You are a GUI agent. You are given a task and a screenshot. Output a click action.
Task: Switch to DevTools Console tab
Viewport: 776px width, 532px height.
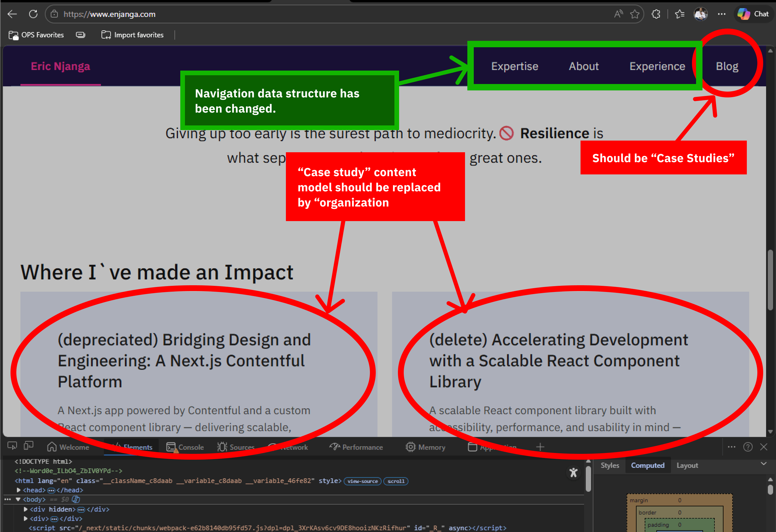click(x=185, y=447)
